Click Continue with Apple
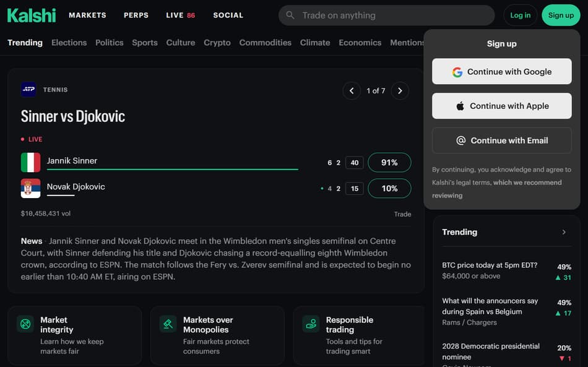 click(x=502, y=106)
